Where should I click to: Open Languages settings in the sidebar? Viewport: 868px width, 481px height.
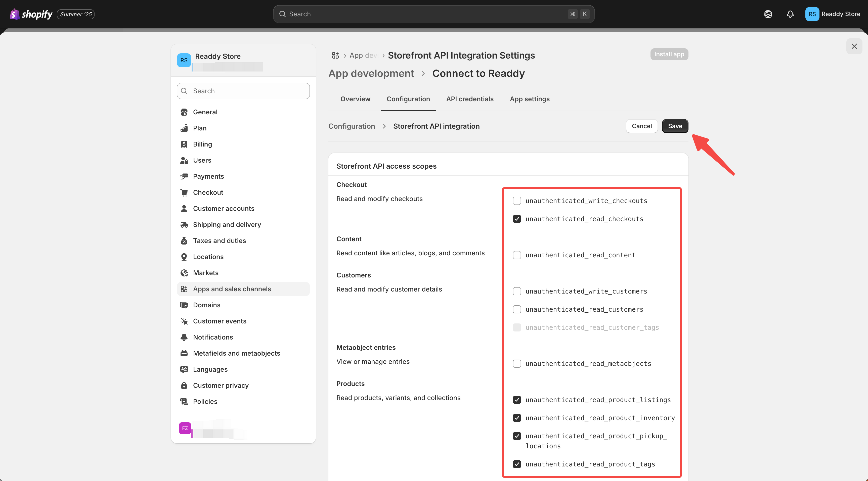pyautogui.click(x=210, y=369)
